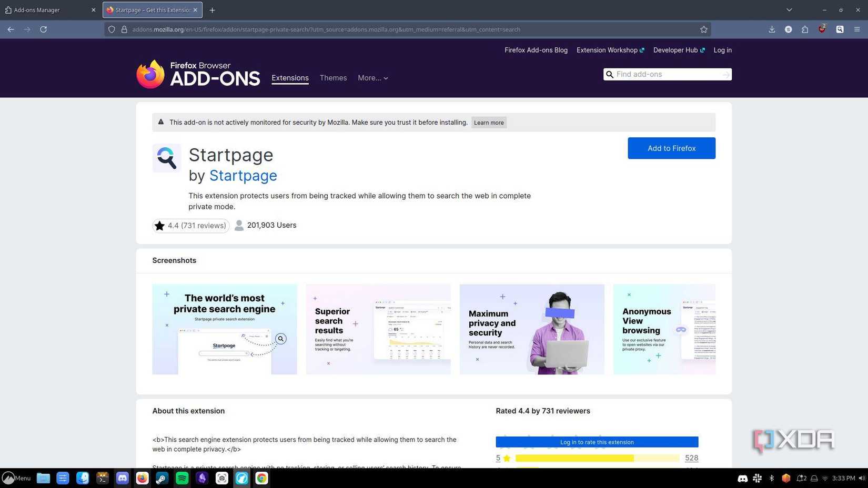This screenshot has width=868, height=488.
Task: Open Spotify from the taskbar
Action: click(182, 478)
